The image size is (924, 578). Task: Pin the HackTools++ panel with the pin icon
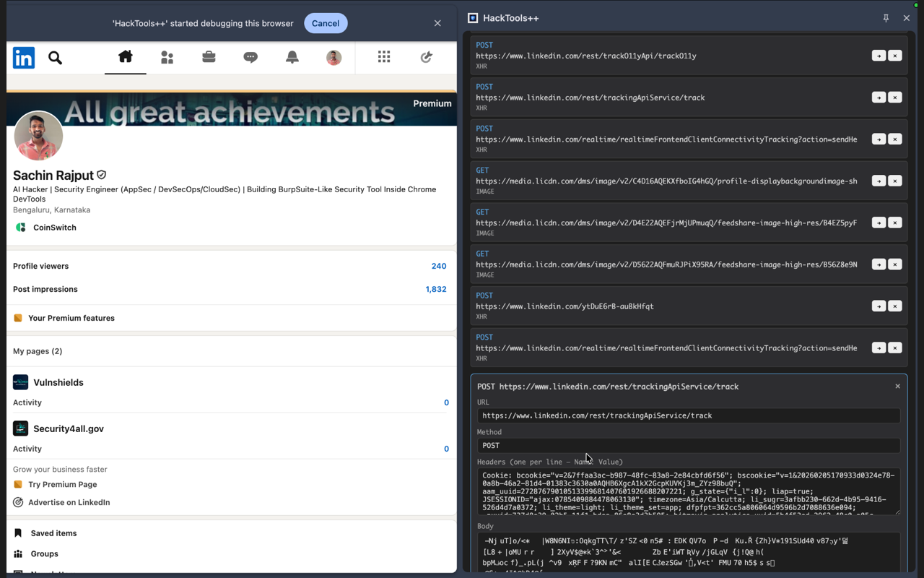click(886, 18)
